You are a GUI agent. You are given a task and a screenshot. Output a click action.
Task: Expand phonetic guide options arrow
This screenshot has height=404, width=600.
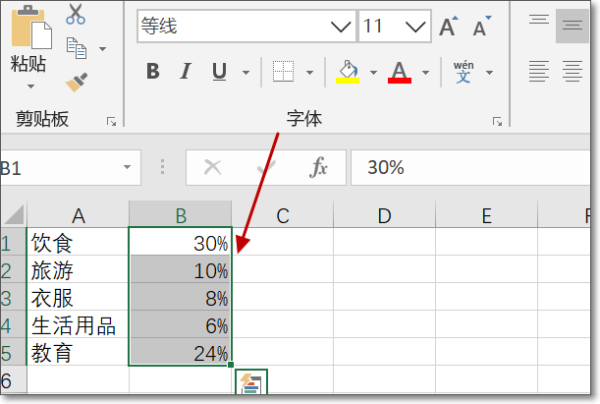(x=489, y=72)
